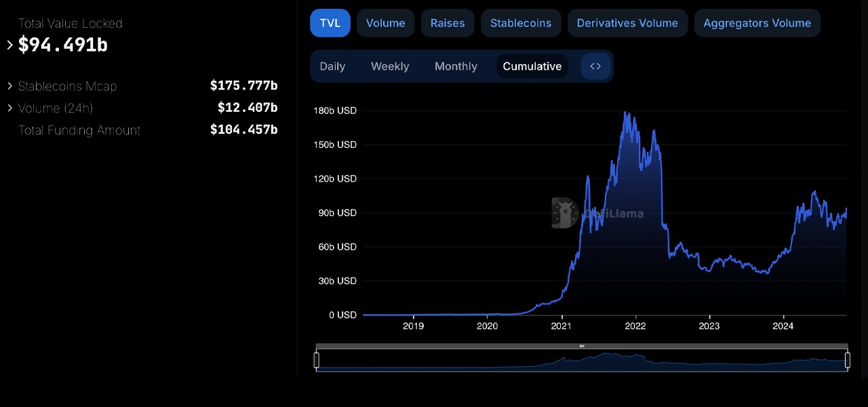Expand the Total Value Locked breakdown

pyautogui.click(x=9, y=45)
